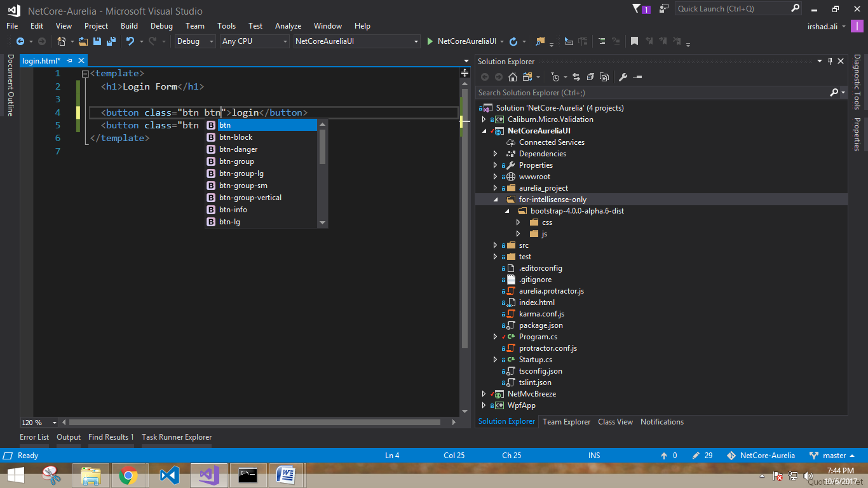Open Word from the taskbar
The width and height of the screenshot is (868, 488).
[x=287, y=475]
